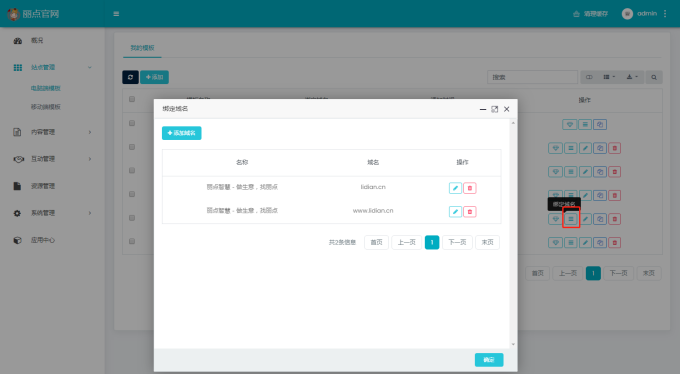The height and width of the screenshot is (375, 681).
Task: Click the red delete icon in the last template row
Action: 615,242
